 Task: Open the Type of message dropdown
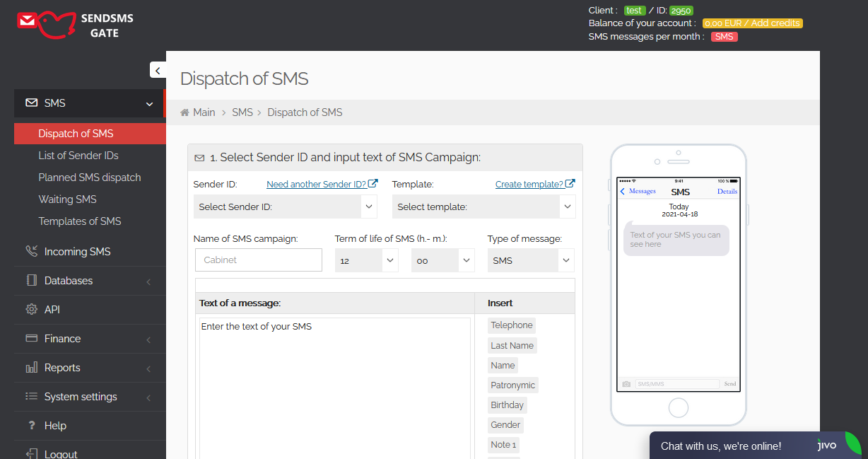click(530, 260)
